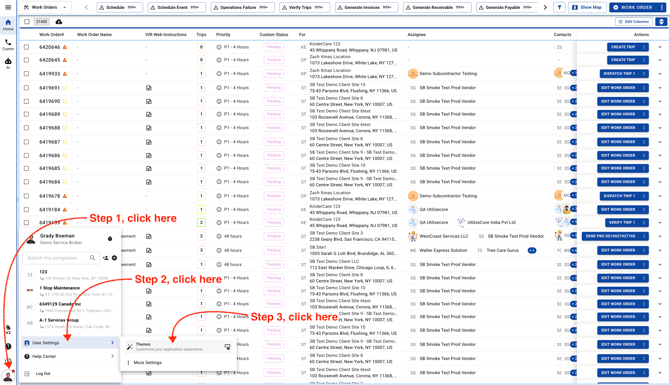This screenshot has height=385, width=670.
Task: Click the monitor icon on the Themes row
Action: [x=227, y=347]
